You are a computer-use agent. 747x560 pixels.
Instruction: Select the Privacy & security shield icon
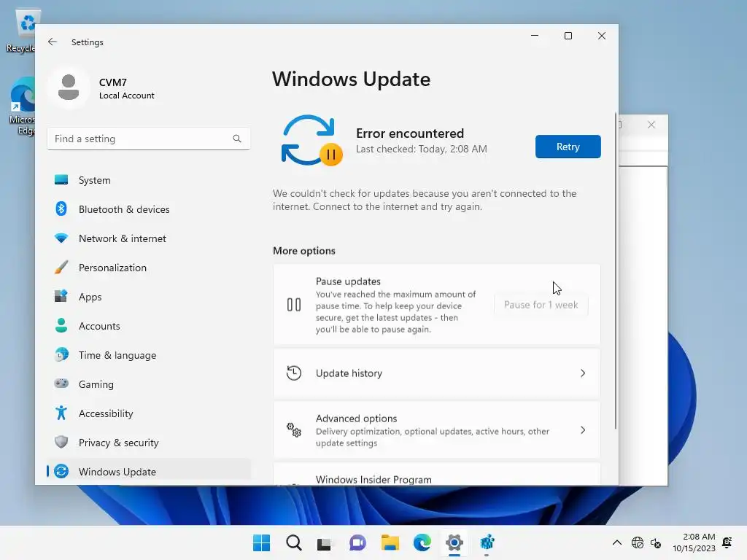[61, 442]
